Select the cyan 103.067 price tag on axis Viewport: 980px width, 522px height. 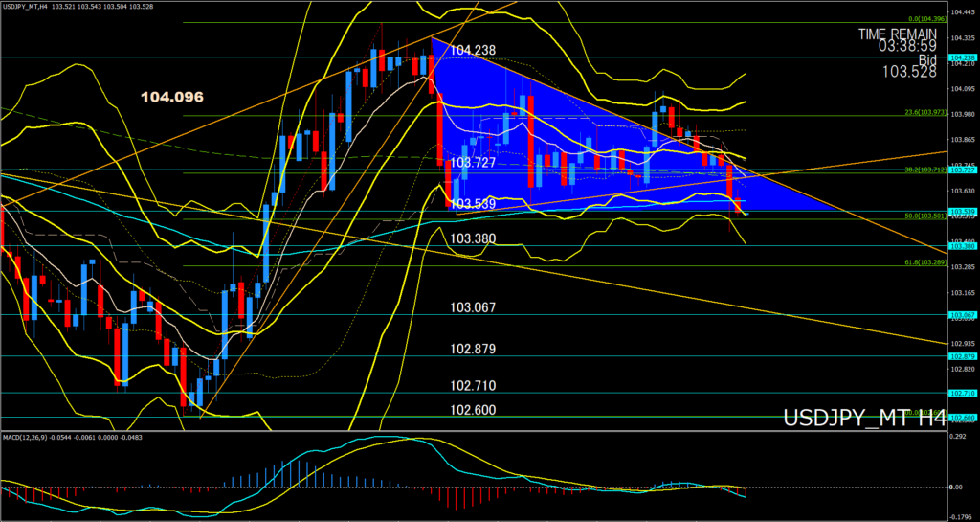(963, 315)
